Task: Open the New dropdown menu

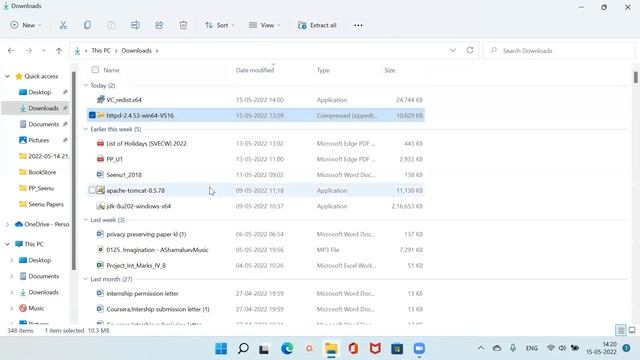Action: point(26,25)
